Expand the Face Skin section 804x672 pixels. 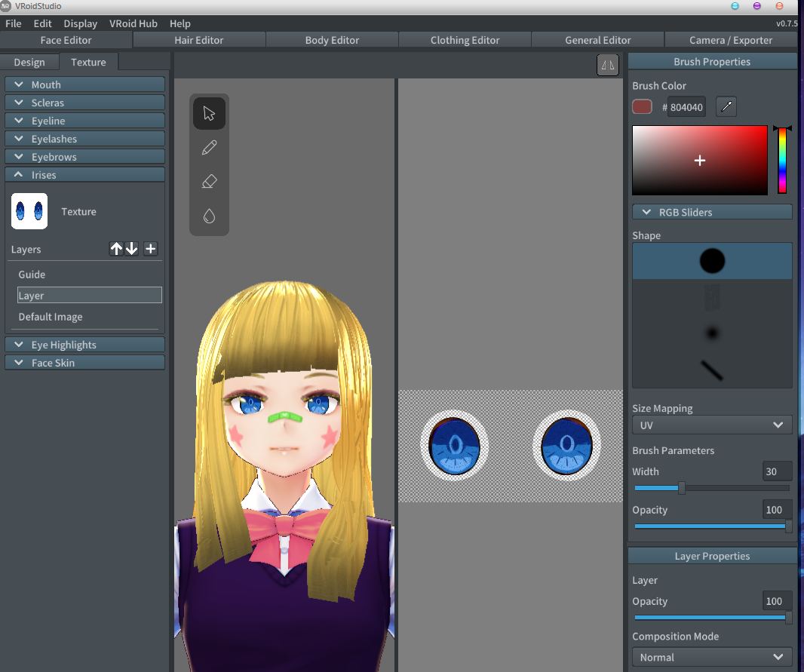point(84,363)
